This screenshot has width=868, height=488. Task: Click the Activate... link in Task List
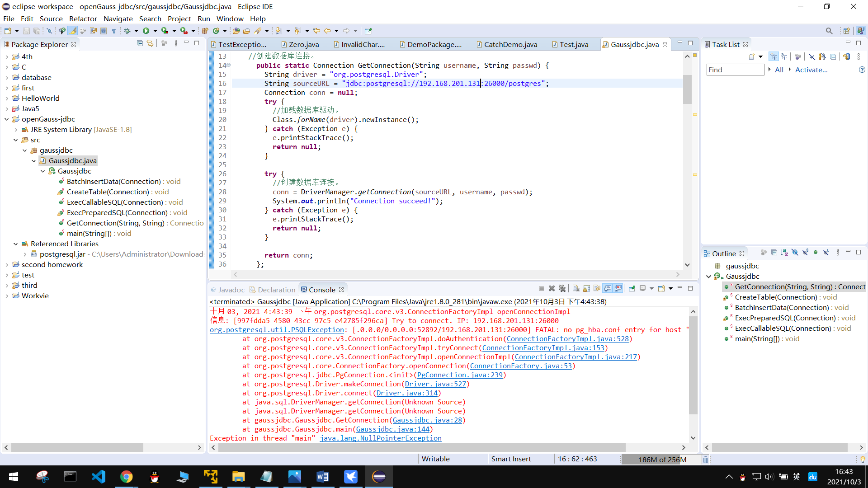click(x=811, y=70)
